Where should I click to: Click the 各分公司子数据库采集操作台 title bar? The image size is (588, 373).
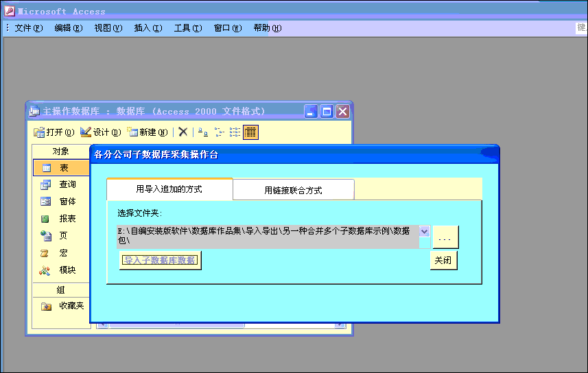coord(294,154)
